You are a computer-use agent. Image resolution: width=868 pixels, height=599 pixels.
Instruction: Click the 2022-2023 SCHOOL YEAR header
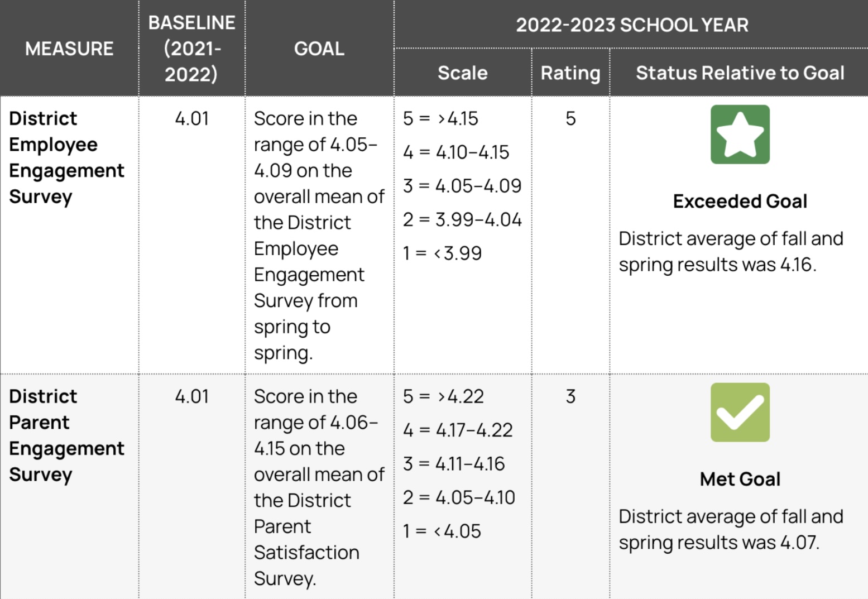tap(631, 25)
